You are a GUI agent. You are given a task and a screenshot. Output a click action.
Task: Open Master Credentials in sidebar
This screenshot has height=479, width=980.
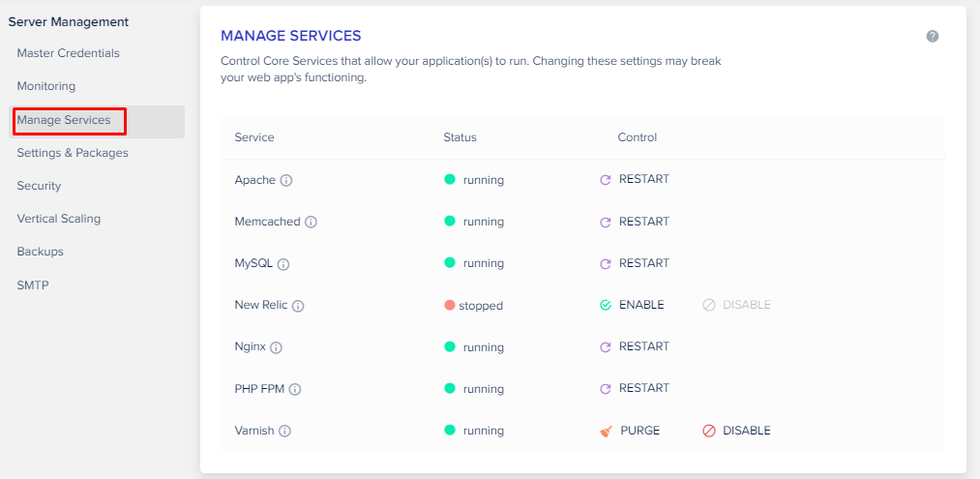coord(68,53)
